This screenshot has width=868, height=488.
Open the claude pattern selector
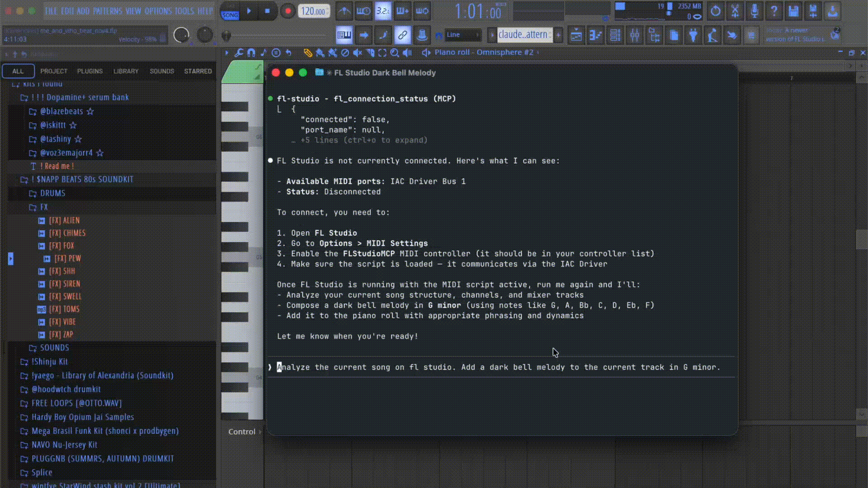point(524,35)
